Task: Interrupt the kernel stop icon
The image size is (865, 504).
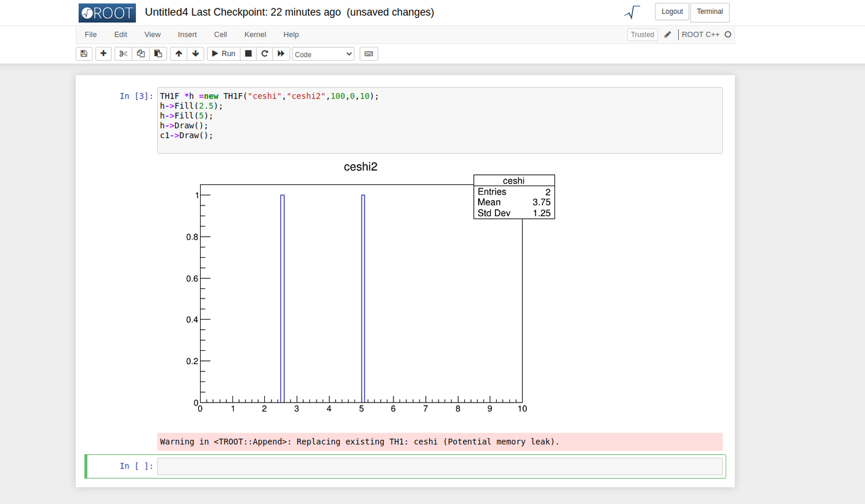Action: (248, 53)
